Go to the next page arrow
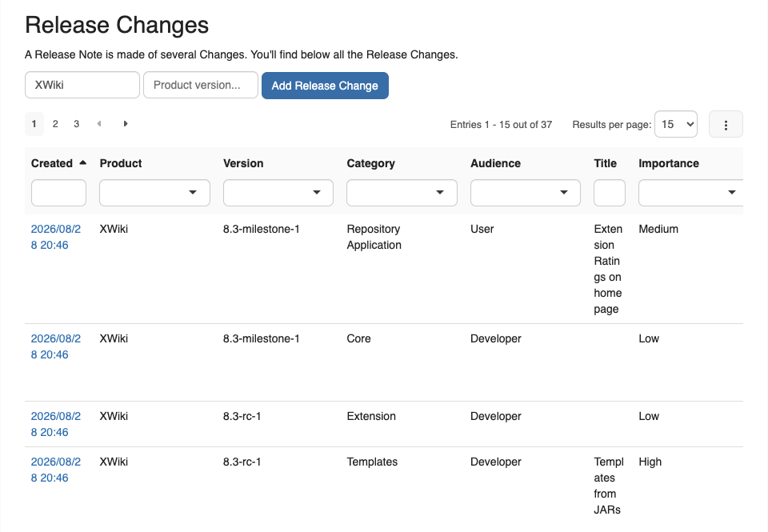768x532 pixels. point(126,124)
